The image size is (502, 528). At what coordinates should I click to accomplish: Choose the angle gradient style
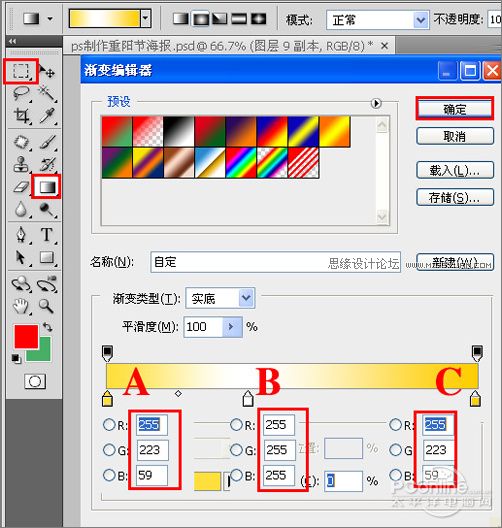pyautogui.click(x=219, y=19)
